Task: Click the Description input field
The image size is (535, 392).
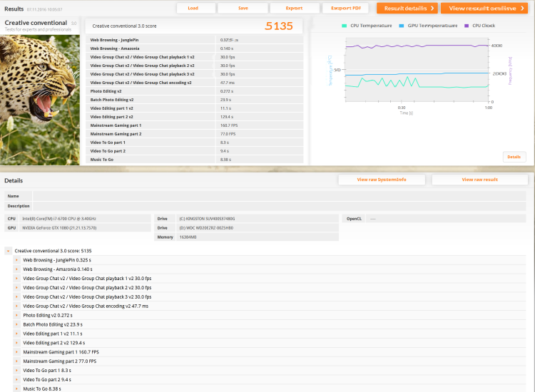Action: click(x=279, y=206)
